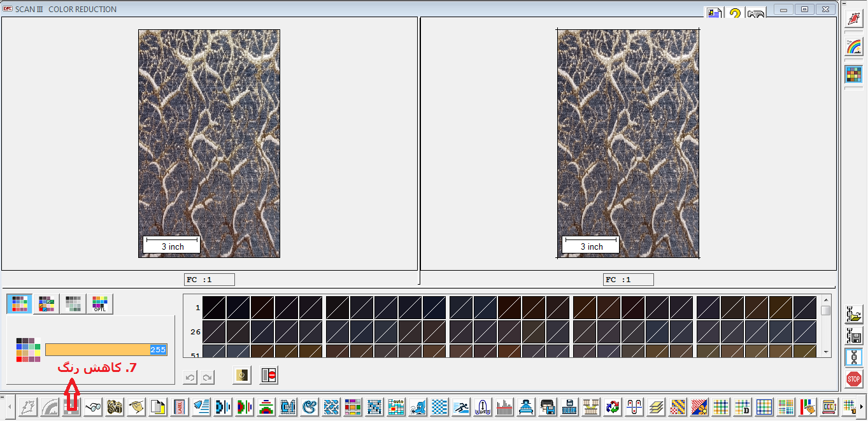This screenshot has width=868, height=421.
Task: Click the red no-entry button below palette
Action: tap(269, 375)
